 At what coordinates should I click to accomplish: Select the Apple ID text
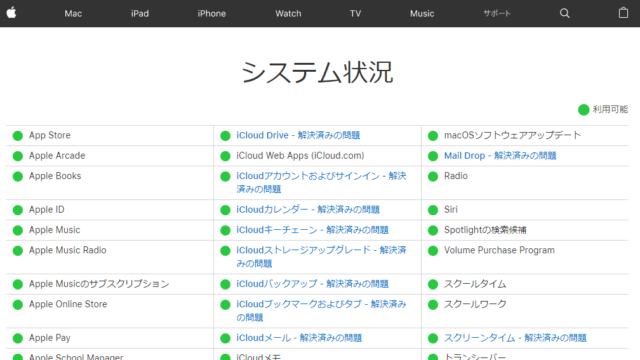click(x=47, y=209)
